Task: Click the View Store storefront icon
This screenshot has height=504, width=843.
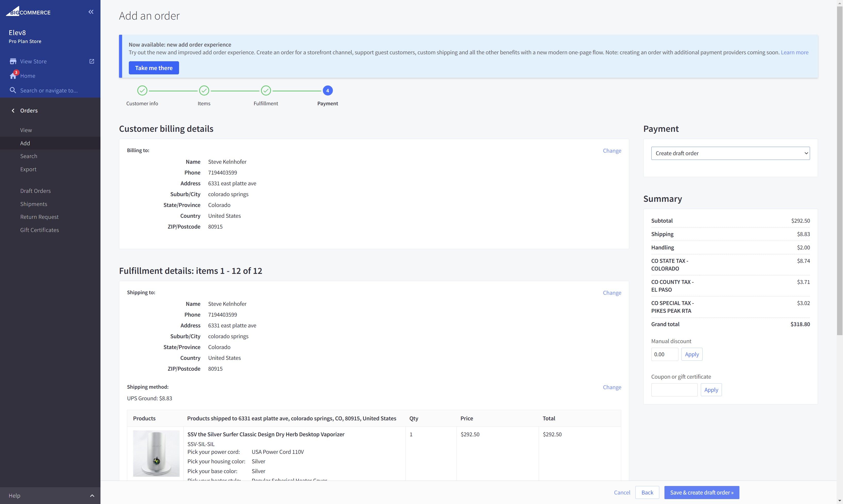Action: pos(13,62)
